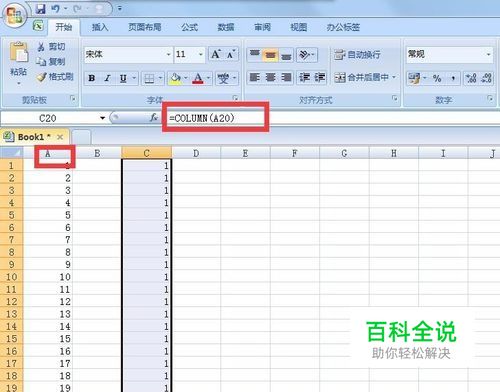The width and height of the screenshot is (500, 392).
Task: Open the Number (数字) dialog launcher
Action: (x=490, y=98)
